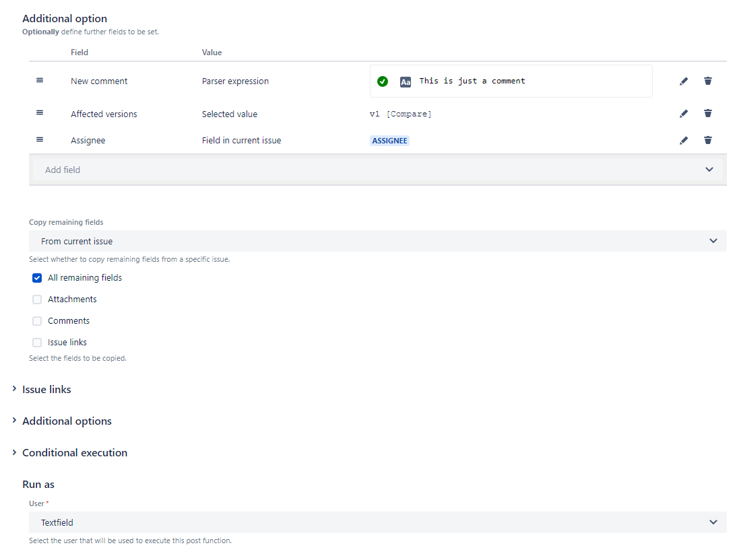Screen dimensions: 741x560
Task: Click the parser expression comment box
Action: [x=511, y=81]
